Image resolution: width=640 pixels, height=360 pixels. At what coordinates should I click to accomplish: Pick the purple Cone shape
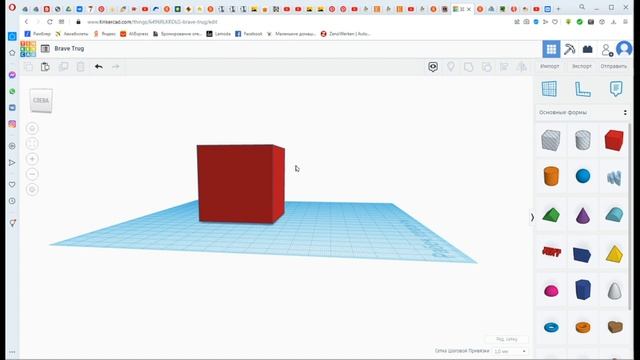[583, 215]
